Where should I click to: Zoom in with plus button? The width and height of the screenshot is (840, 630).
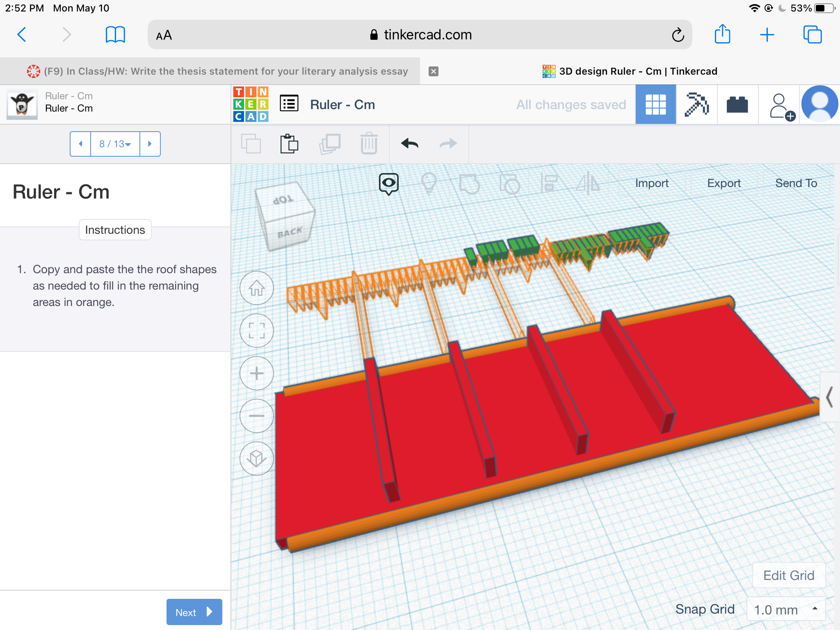pos(257,373)
